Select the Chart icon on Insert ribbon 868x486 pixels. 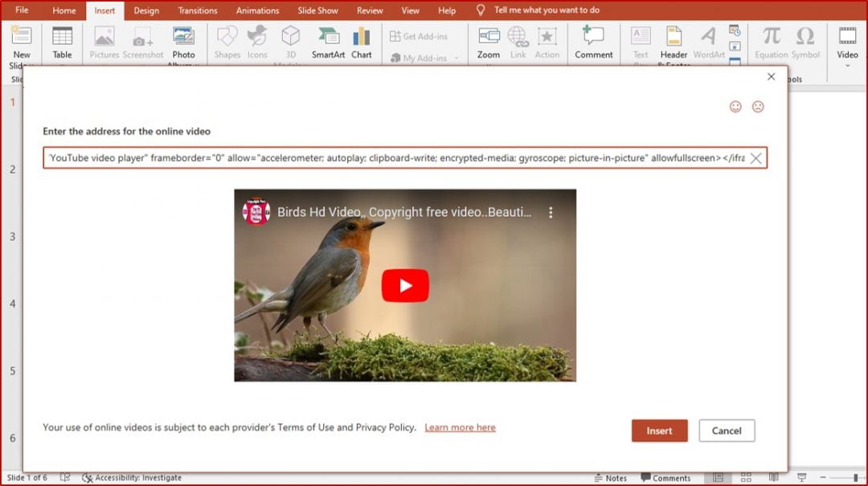362,42
